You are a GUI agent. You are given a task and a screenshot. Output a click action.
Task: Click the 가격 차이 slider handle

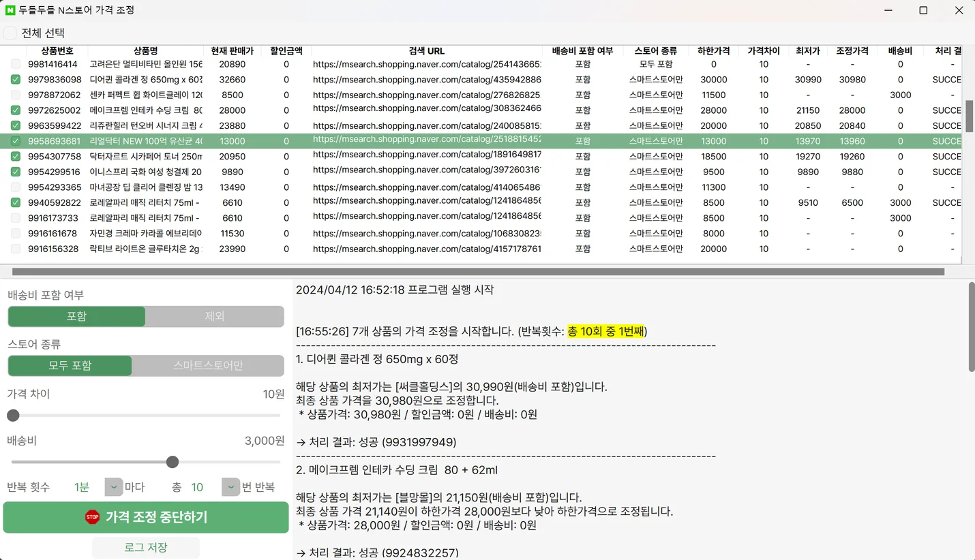pos(13,416)
